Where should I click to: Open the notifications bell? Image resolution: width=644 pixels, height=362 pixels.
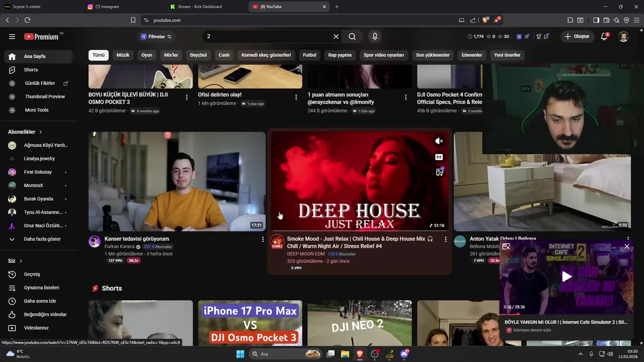[605, 36]
